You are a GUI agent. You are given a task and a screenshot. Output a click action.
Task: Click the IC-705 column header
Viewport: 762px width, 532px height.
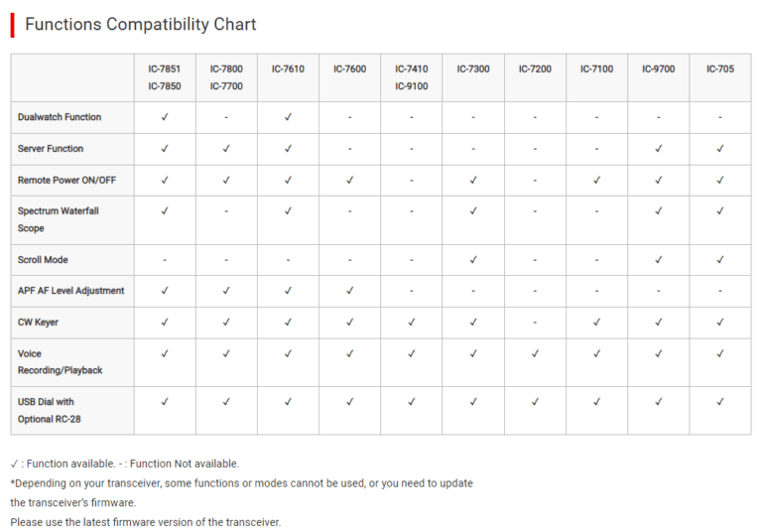[x=720, y=69]
